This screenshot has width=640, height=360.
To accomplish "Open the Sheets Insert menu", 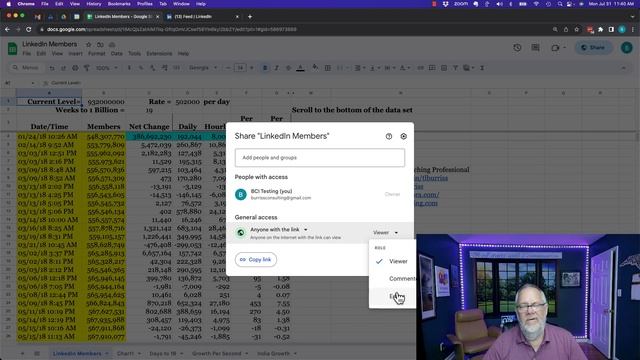I will point(75,53).
